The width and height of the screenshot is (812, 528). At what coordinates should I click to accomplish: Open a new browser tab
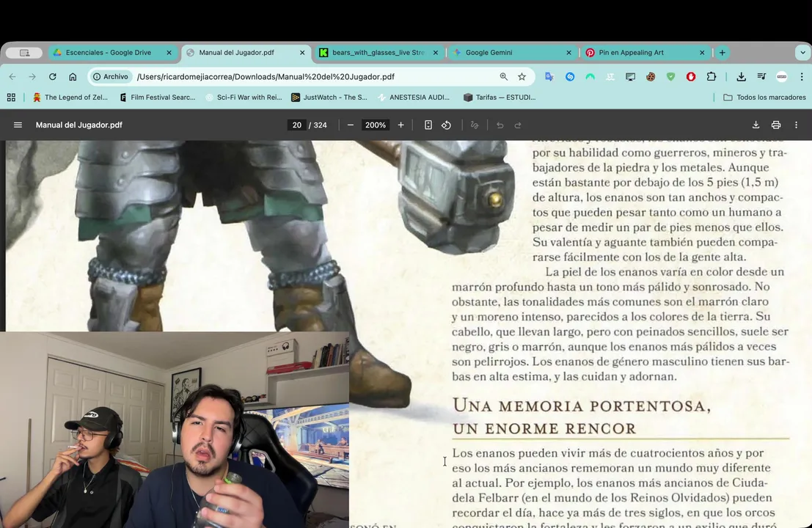(x=723, y=52)
